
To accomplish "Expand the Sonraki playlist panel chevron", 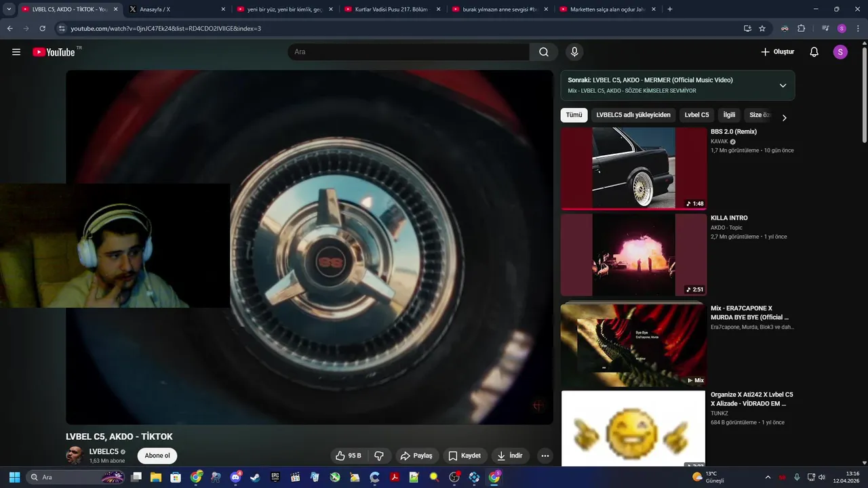I will tap(783, 85).
